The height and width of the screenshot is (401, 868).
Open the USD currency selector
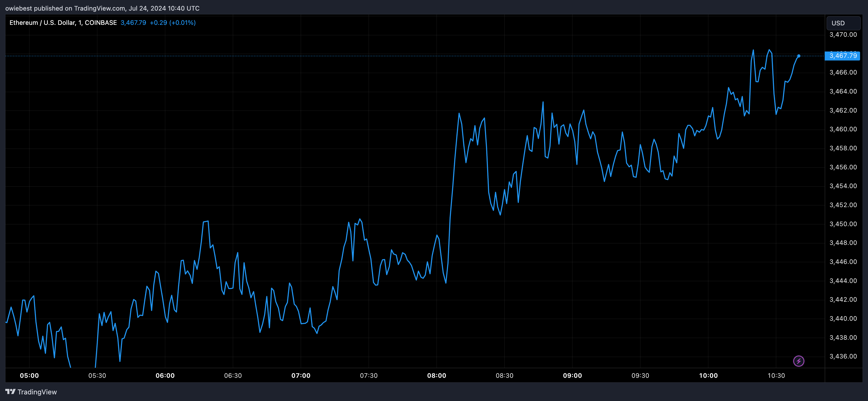pyautogui.click(x=843, y=23)
